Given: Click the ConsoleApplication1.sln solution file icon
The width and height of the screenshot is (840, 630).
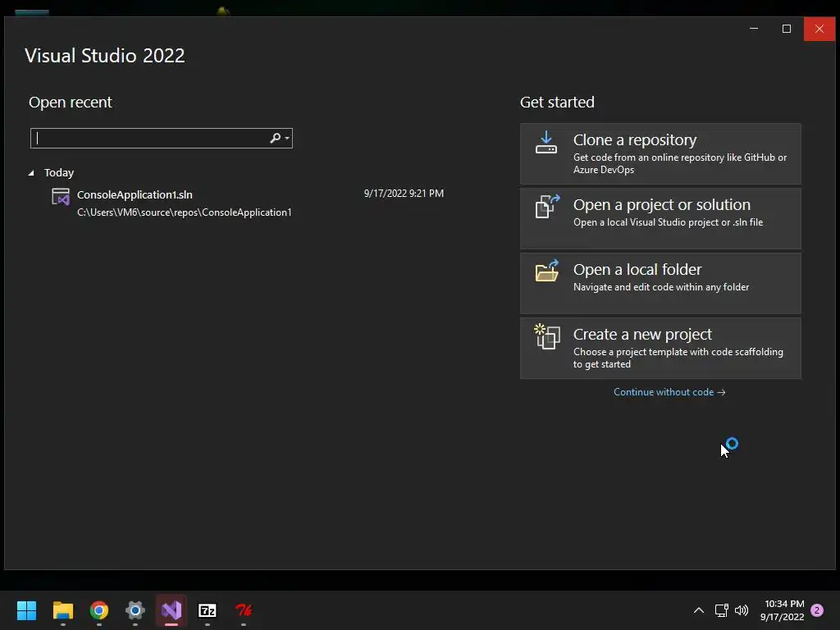Looking at the screenshot, I should point(61,197).
